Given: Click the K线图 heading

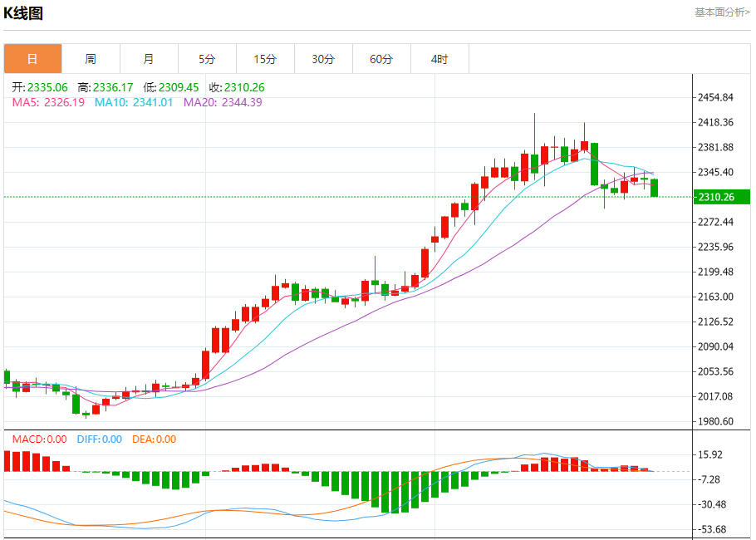Looking at the screenshot, I should tap(23, 13).
